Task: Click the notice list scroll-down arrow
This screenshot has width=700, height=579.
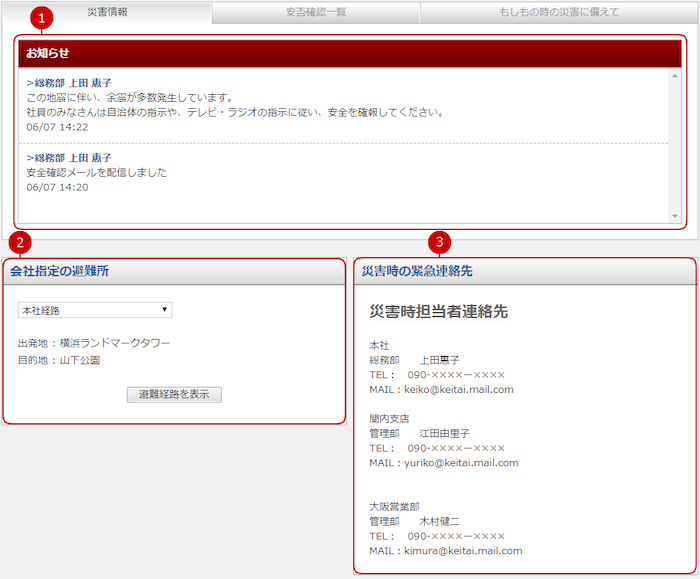Action: point(675,216)
